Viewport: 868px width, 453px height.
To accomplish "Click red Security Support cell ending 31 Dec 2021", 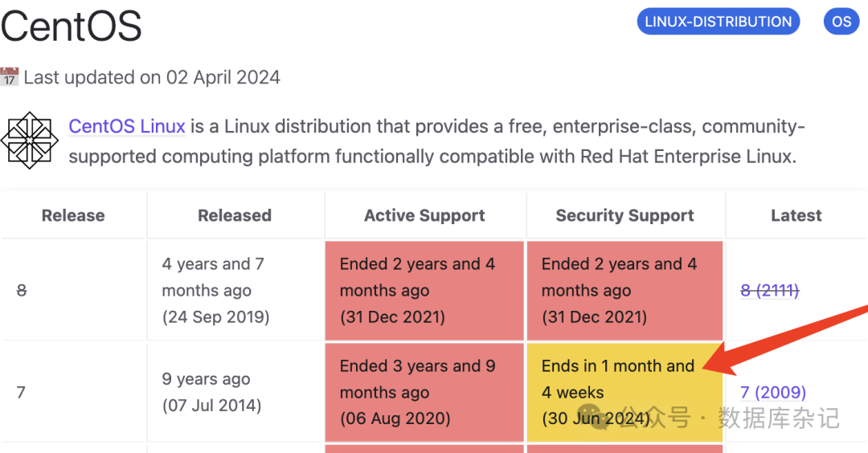I will click(624, 290).
